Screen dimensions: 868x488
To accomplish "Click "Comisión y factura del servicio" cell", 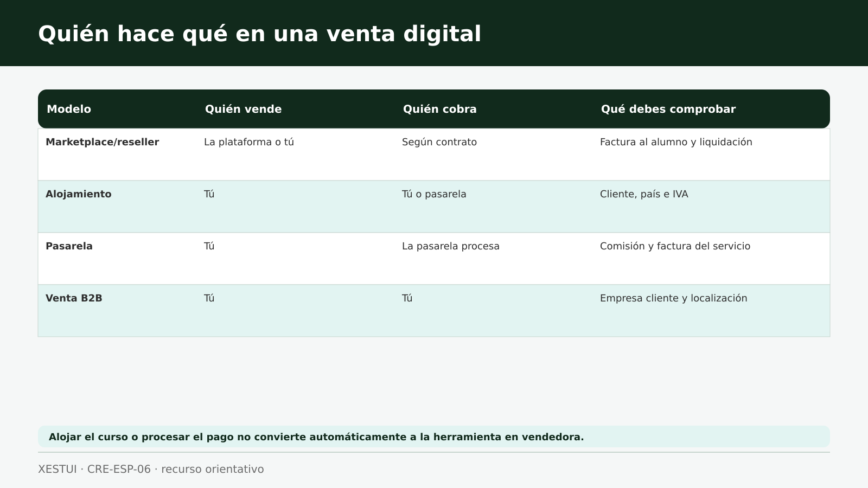I will pyautogui.click(x=675, y=246).
